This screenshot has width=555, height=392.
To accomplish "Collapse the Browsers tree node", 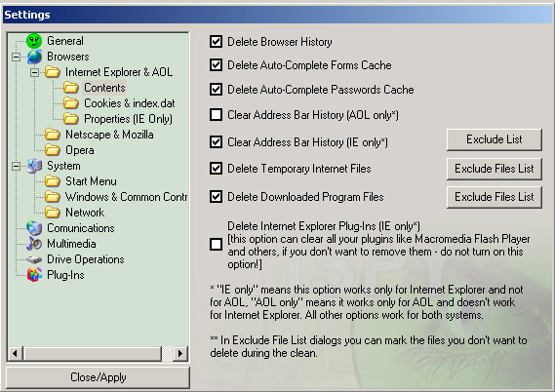I will coord(16,57).
